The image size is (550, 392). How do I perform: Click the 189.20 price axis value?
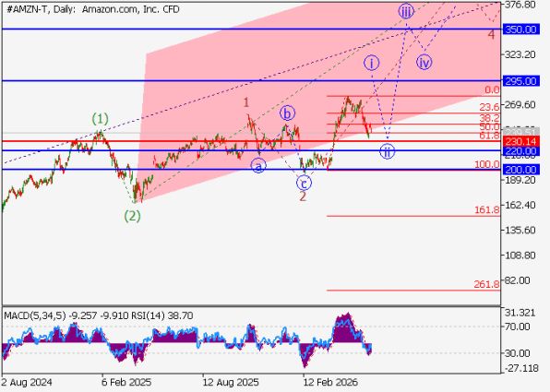[520, 180]
